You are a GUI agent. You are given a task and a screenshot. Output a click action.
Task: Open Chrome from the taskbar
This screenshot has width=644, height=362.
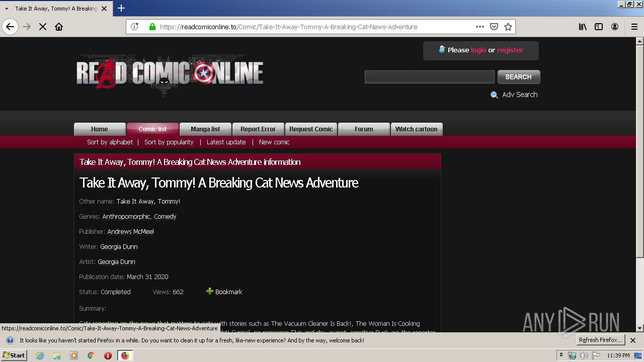click(x=91, y=355)
